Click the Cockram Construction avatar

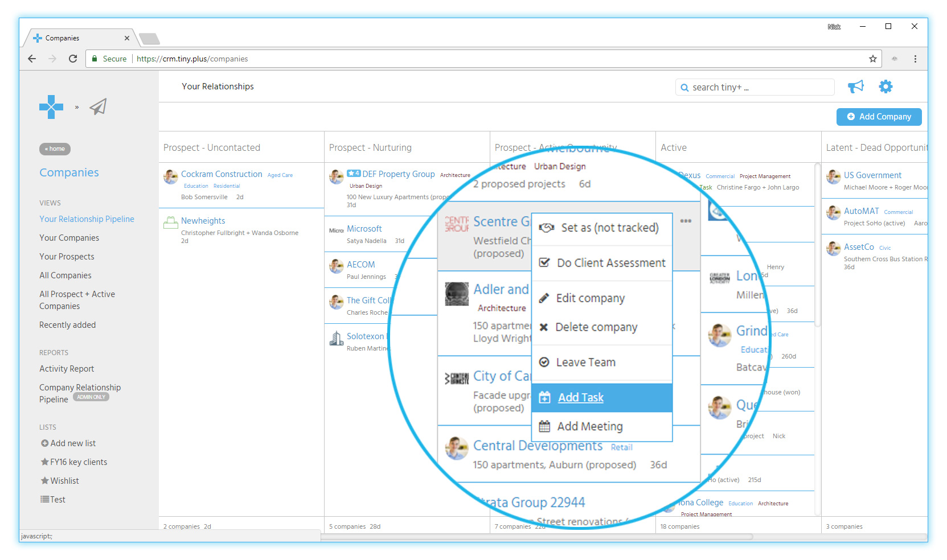[x=171, y=176]
